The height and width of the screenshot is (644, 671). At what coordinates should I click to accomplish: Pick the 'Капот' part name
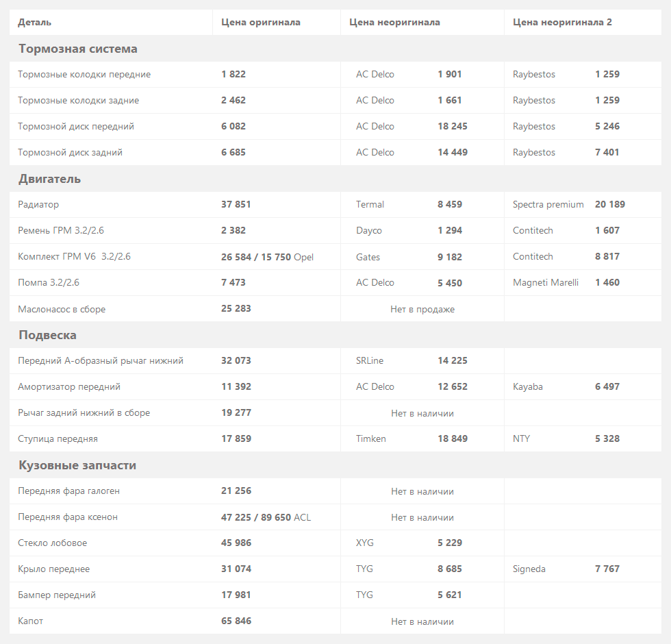[30, 621]
